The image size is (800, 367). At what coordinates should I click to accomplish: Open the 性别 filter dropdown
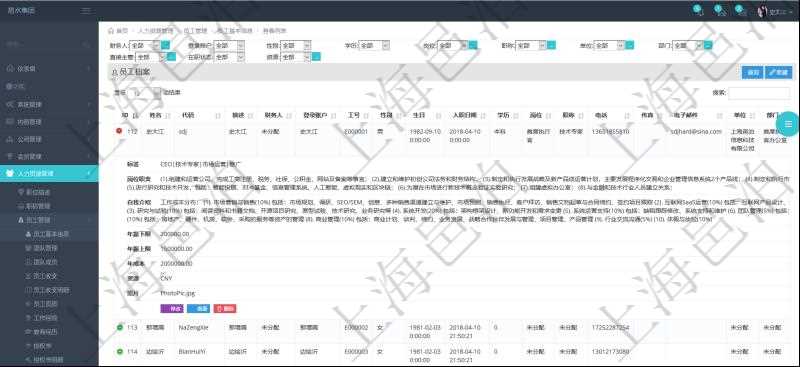click(295, 45)
